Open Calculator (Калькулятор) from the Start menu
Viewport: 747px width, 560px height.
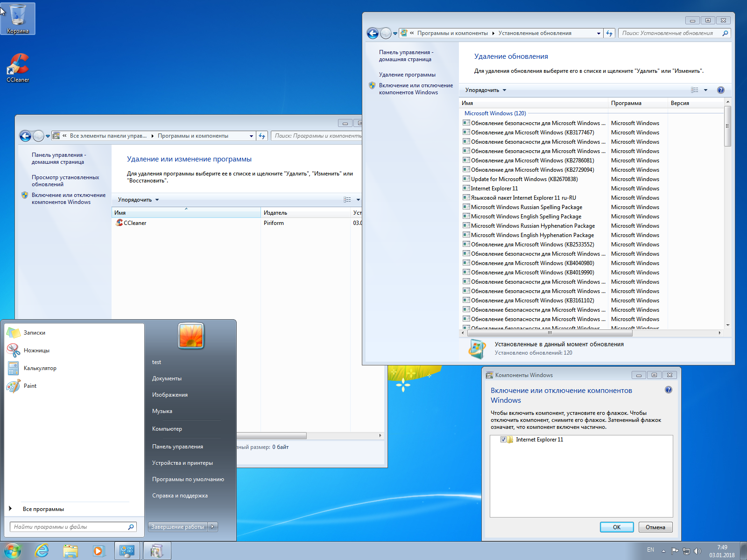coord(74,368)
